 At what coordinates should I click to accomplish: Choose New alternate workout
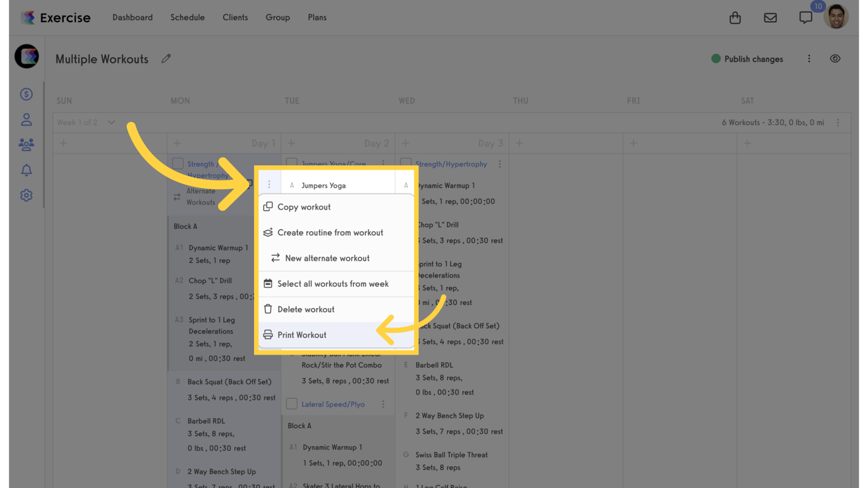336,258
